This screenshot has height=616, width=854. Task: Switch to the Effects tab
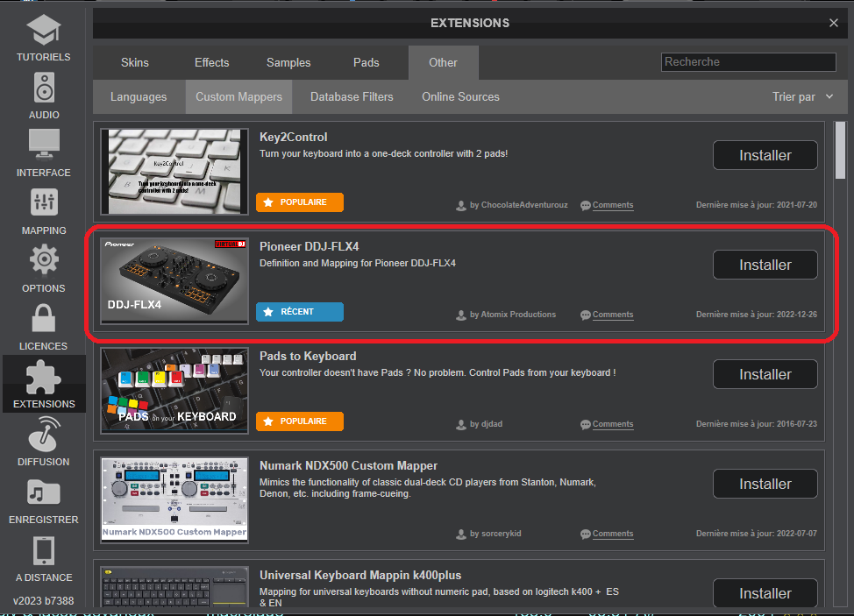(x=212, y=62)
